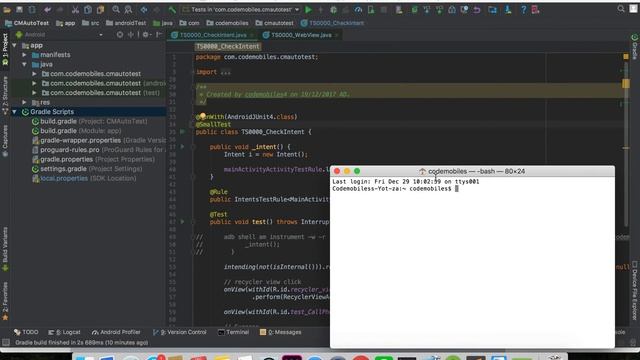This screenshot has height=360, width=640.
Task: Collapse the app module node
Action: 14,45
